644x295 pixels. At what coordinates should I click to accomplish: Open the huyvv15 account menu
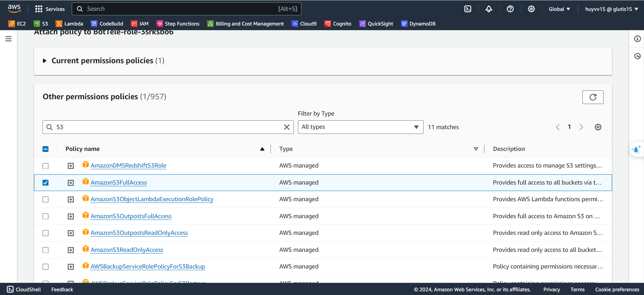(611, 9)
